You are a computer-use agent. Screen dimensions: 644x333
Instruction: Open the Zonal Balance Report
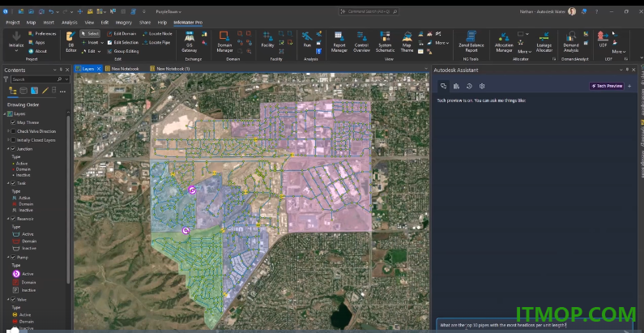[471, 41]
